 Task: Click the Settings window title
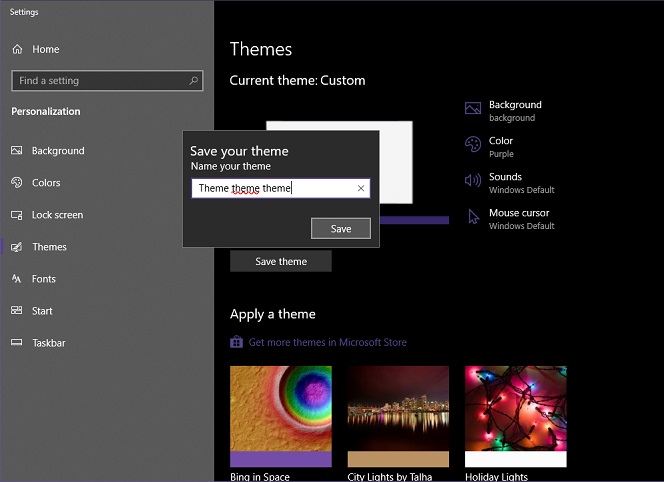[x=24, y=12]
